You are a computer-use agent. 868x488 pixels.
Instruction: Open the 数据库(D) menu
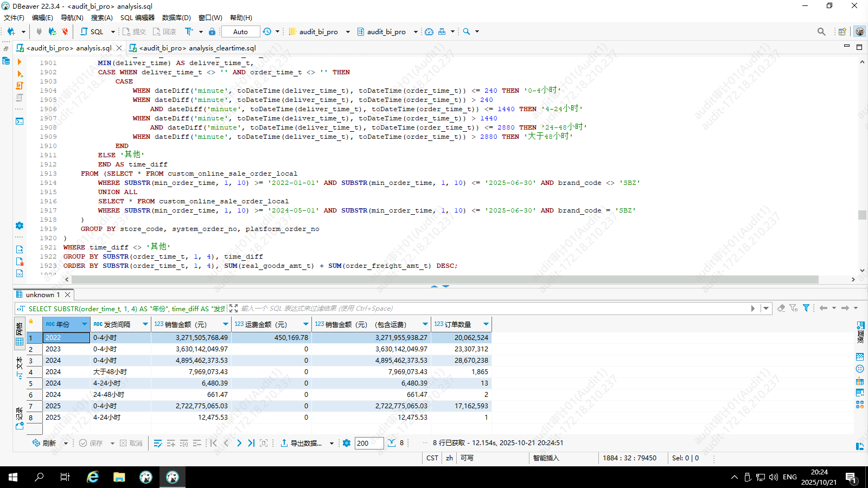click(x=176, y=17)
